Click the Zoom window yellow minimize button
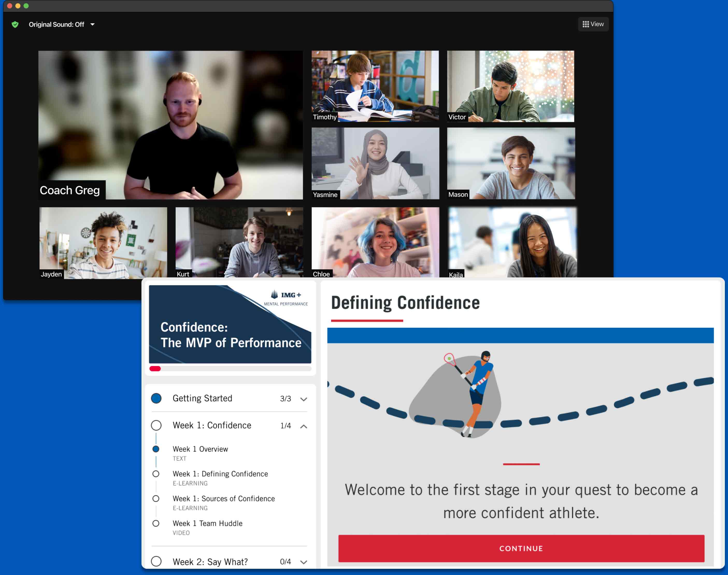This screenshot has width=728, height=575. point(18,6)
